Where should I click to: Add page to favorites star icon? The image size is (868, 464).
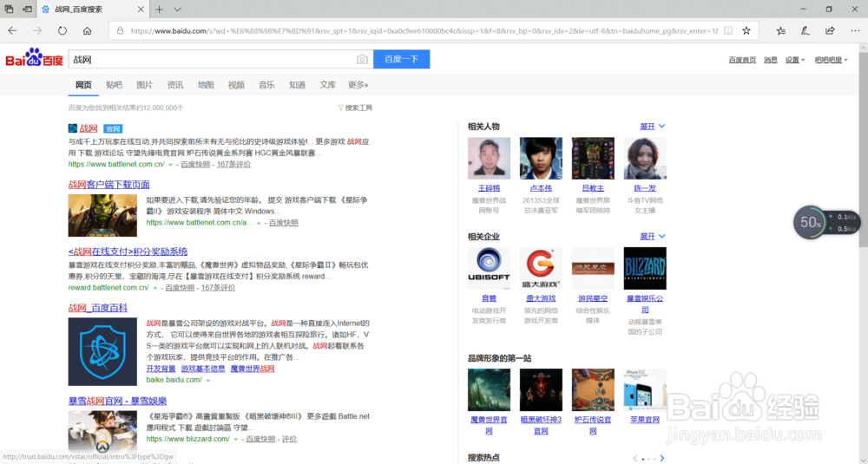click(746, 31)
